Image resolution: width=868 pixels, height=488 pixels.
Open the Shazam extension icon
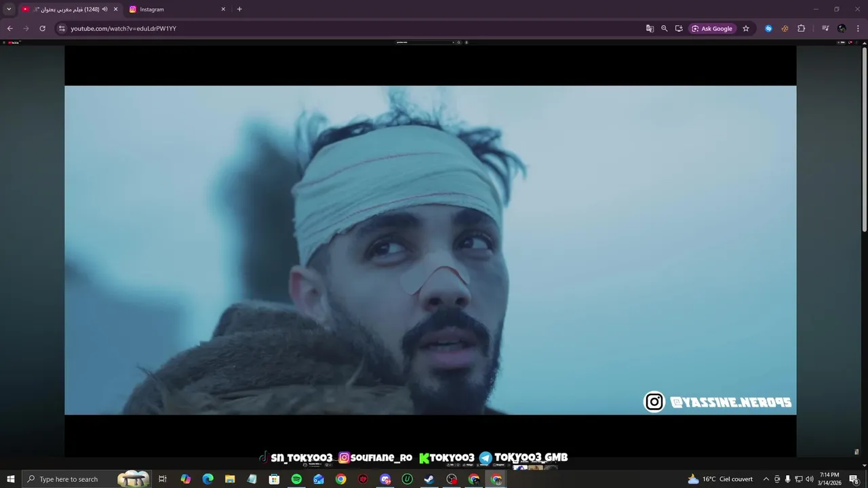768,28
